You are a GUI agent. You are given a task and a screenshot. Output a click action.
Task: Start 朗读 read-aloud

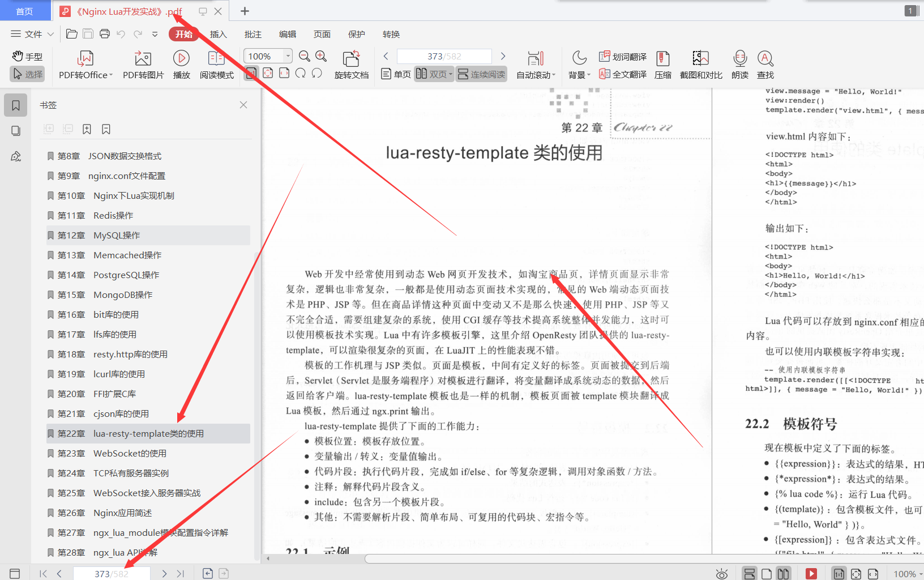coord(739,64)
